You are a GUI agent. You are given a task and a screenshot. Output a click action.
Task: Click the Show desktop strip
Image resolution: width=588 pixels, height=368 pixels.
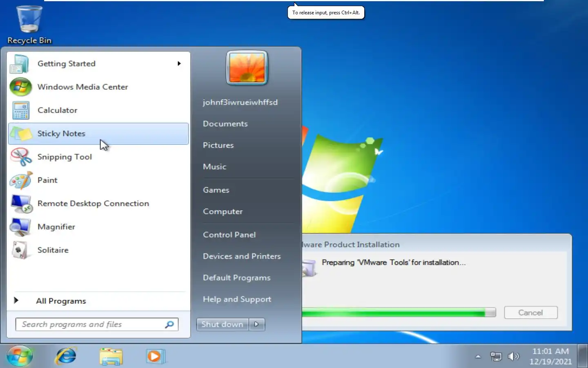coord(583,356)
